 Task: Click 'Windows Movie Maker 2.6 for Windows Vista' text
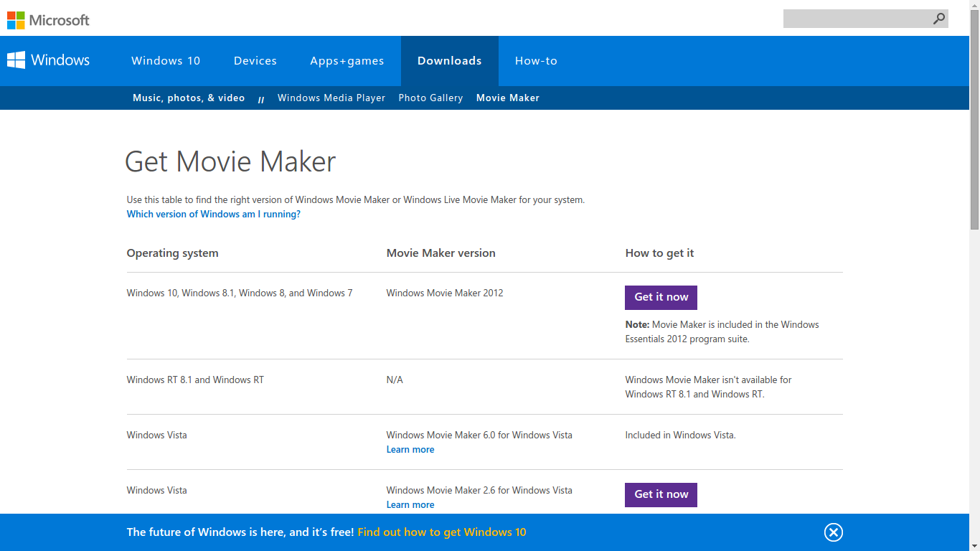pos(479,490)
